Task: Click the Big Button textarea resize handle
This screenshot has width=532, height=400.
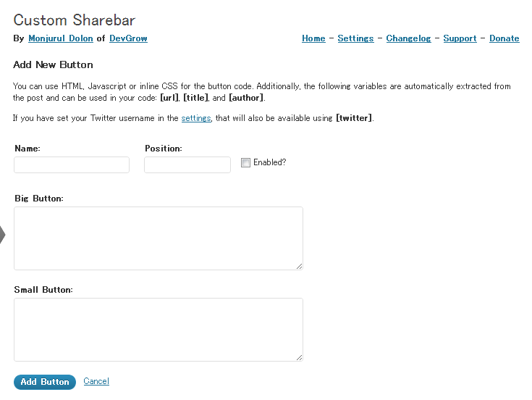Action: point(299,266)
